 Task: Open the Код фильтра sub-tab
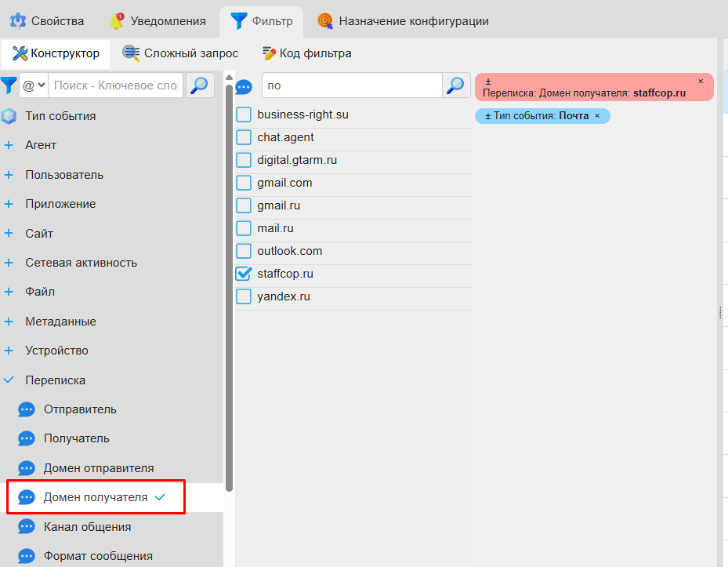tap(307, 53)
